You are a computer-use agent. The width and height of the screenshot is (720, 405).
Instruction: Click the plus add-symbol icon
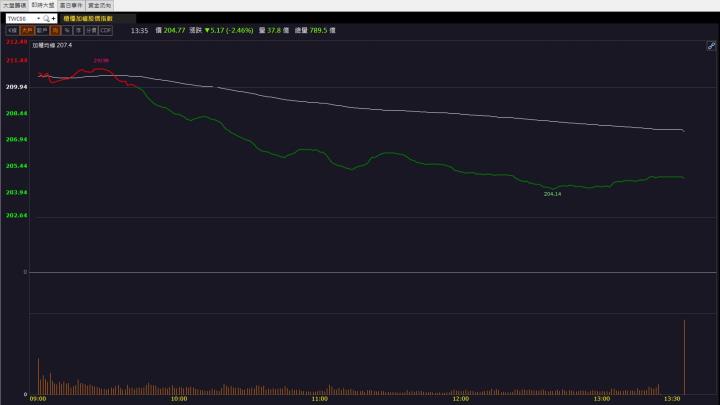[x=53, y=18]
